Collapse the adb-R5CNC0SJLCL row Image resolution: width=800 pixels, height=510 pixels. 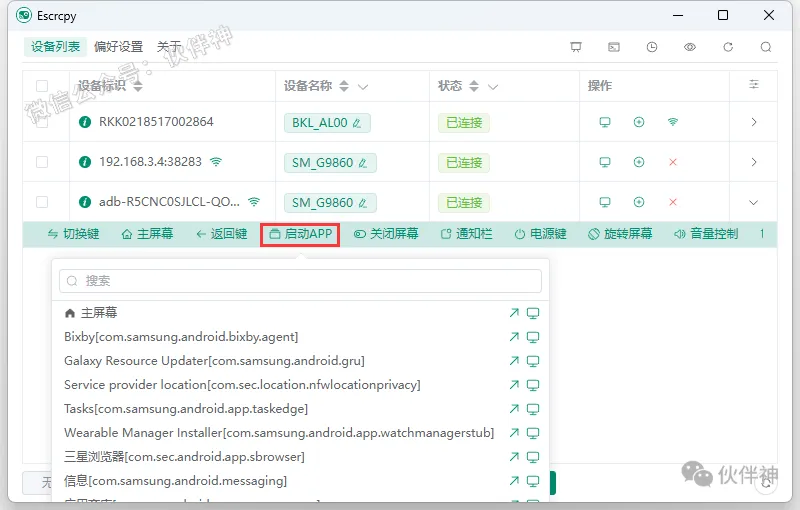754,202
